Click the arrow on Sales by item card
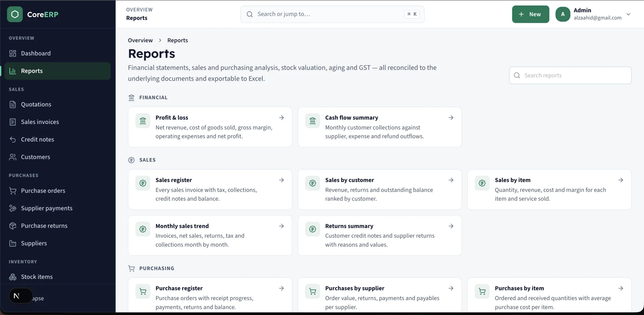Viewport: 644px width, 315px height. (x=621, y=180)
